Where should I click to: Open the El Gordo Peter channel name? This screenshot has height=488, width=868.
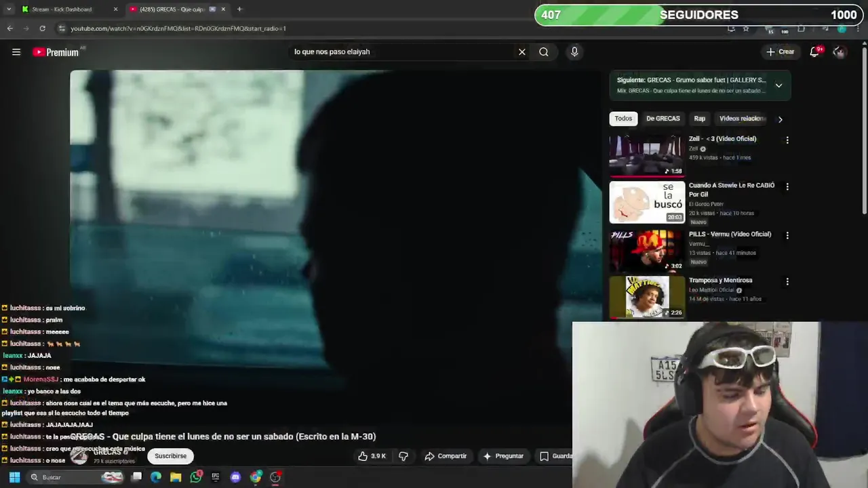706,204
